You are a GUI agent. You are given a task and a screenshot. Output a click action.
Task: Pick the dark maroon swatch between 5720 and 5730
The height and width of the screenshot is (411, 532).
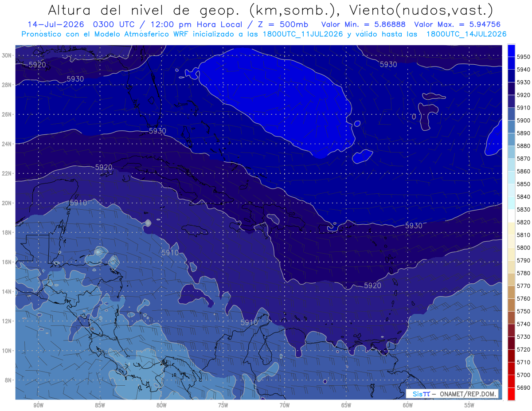point(511,343)
